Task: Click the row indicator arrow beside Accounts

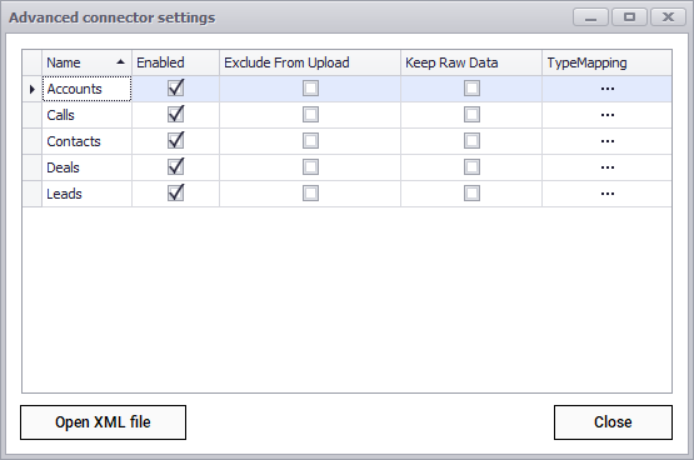Action: [x=32, y=89]
